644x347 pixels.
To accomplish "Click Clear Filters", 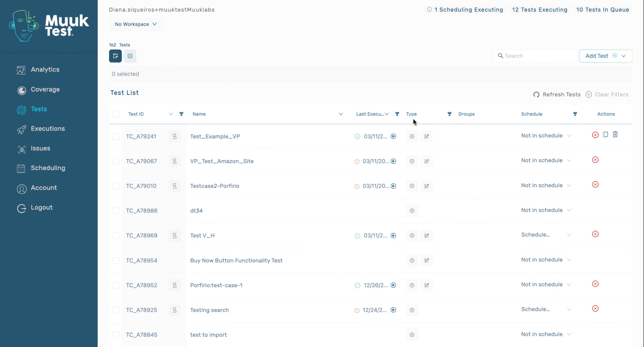I will coord(607,94).
